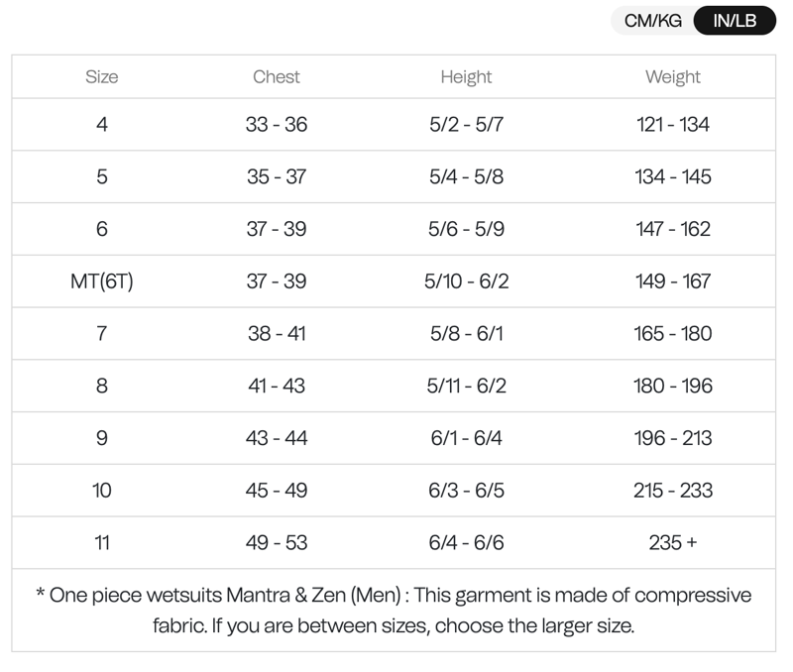Viewport: 793px width, 672px height.
Task: Click the Size column header
Action: (x=102, y=77)
